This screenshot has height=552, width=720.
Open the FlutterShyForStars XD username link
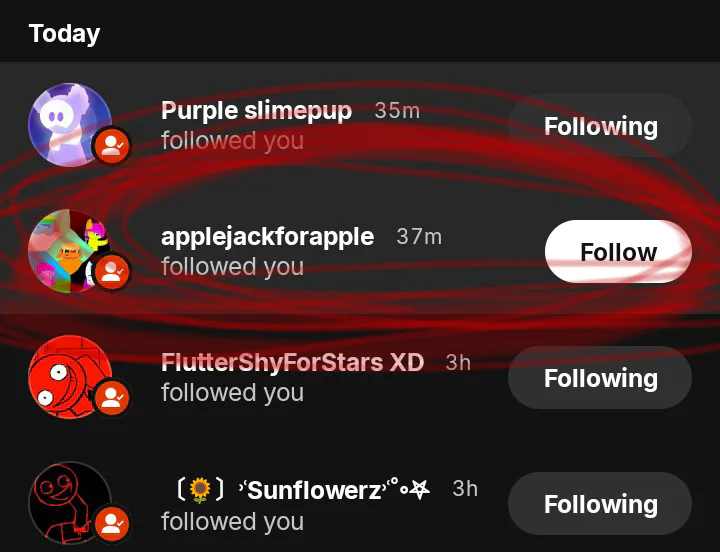(292, 362)
